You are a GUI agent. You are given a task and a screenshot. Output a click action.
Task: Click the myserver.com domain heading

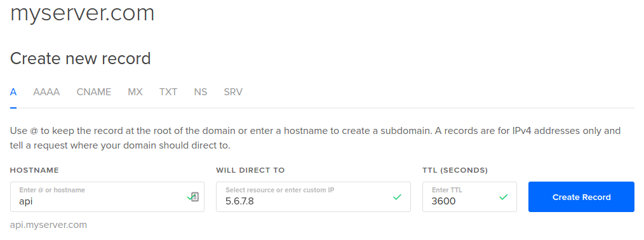82,13
